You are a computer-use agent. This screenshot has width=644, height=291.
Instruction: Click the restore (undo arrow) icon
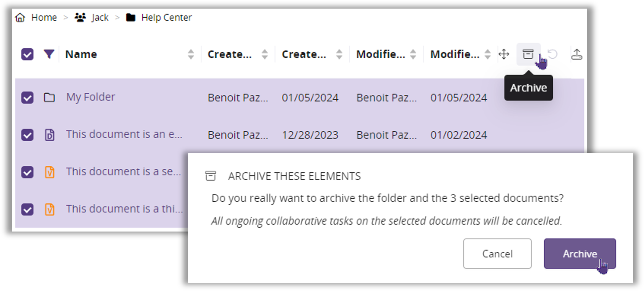[x=553, y=54]
